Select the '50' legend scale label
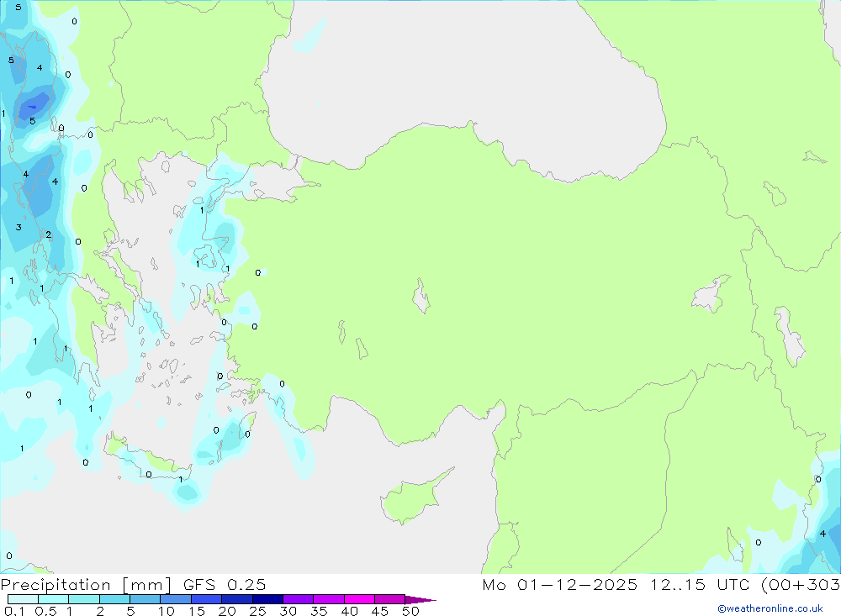841x616 pixels. pos(410,611)
